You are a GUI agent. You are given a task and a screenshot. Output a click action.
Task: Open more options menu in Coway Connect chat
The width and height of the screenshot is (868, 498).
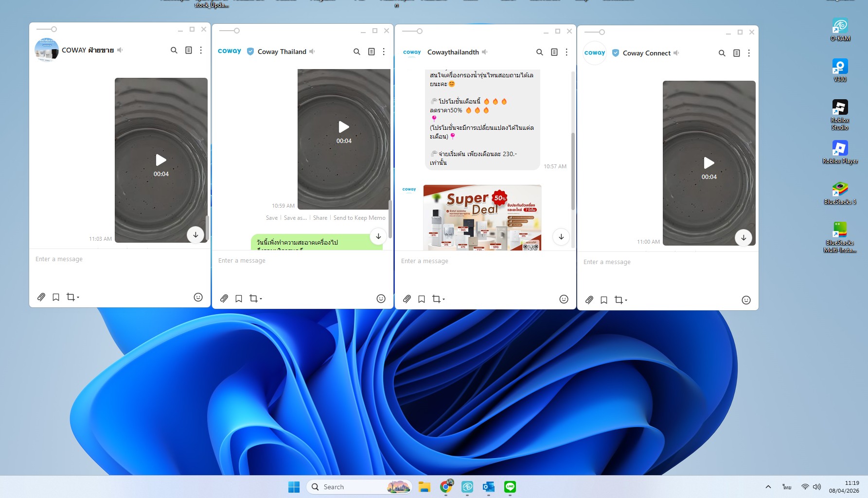click(749, 53)
